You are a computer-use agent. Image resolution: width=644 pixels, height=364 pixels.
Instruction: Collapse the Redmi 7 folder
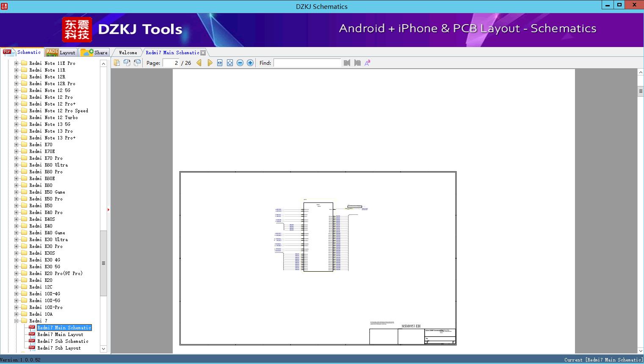tap(17, 321)
